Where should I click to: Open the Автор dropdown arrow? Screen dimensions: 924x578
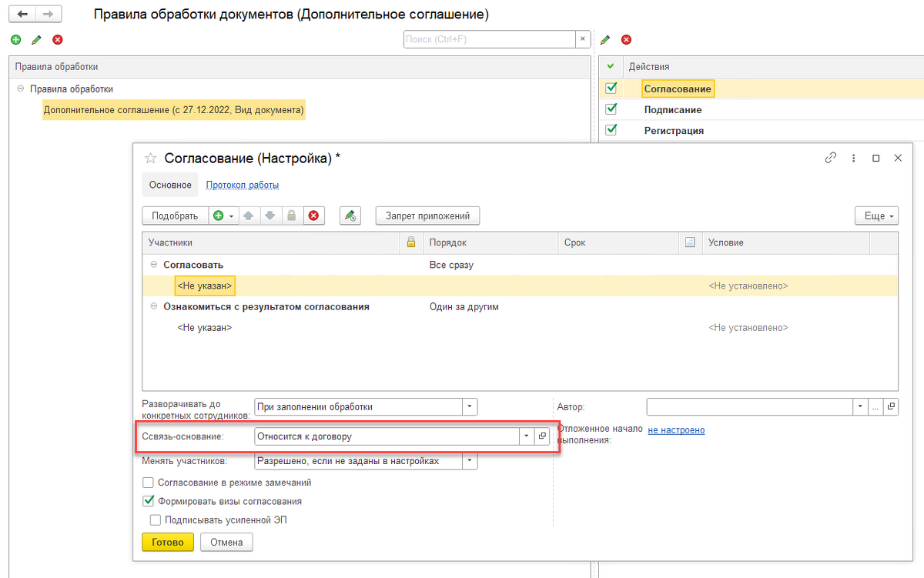click(860, 406)
